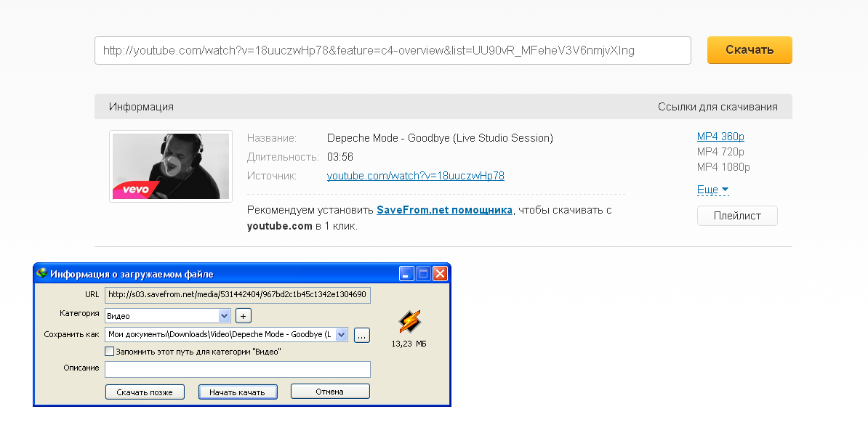Open the youtube.com source link
The image size is (868, 425).
click(x=415, y=176)
